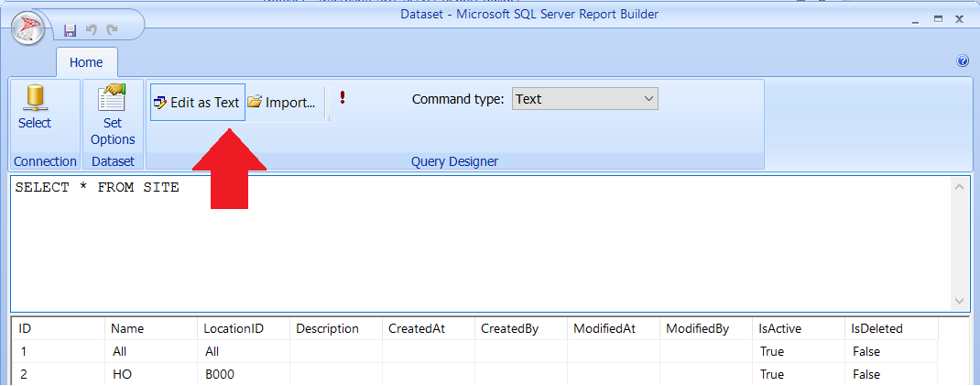Click the Redo arrow icon

point(112,30)
